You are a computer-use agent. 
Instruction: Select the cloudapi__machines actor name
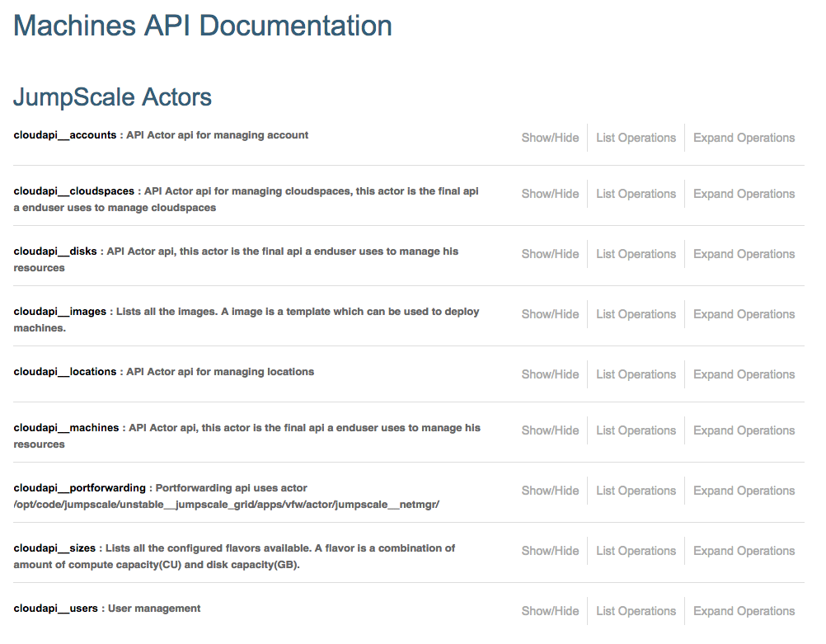pyautogui.click(x=66, y=428)
